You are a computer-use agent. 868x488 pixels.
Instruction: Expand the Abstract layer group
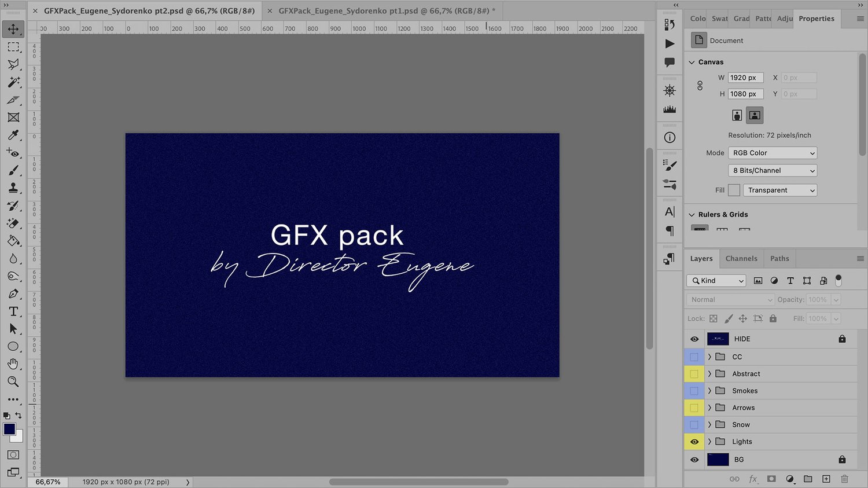(x=709, y=374)
